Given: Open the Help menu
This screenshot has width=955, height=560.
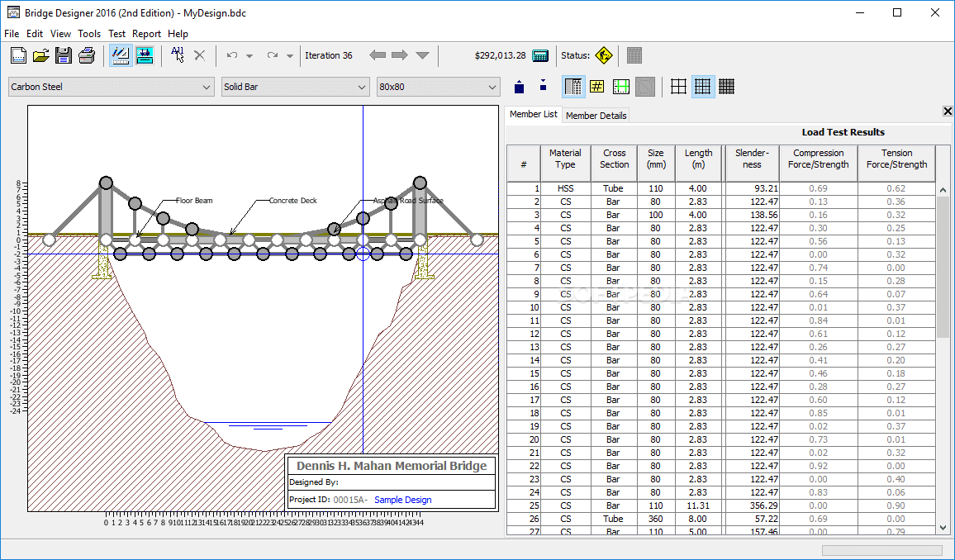Looking at the screenshot, I should tap(178, 34).
